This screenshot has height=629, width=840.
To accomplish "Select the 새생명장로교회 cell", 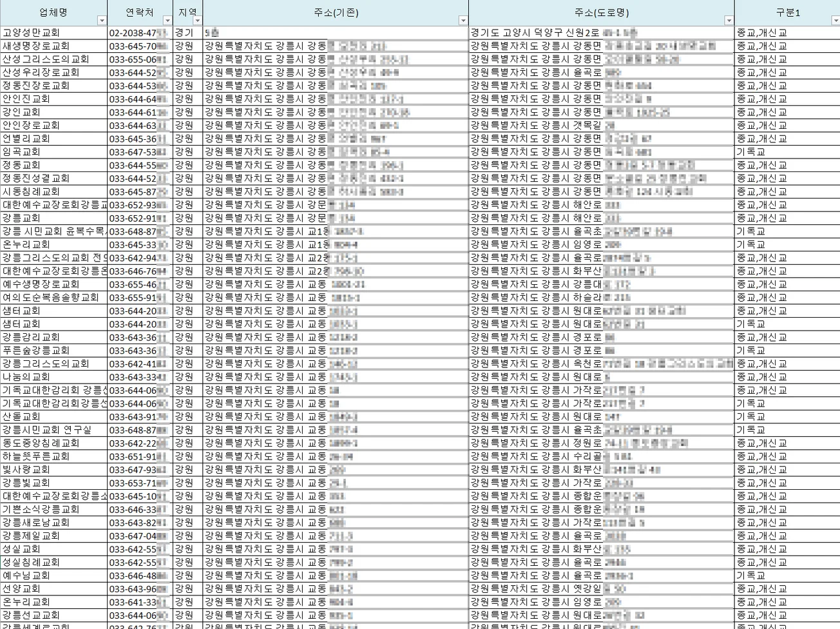I will pos(53,46).
